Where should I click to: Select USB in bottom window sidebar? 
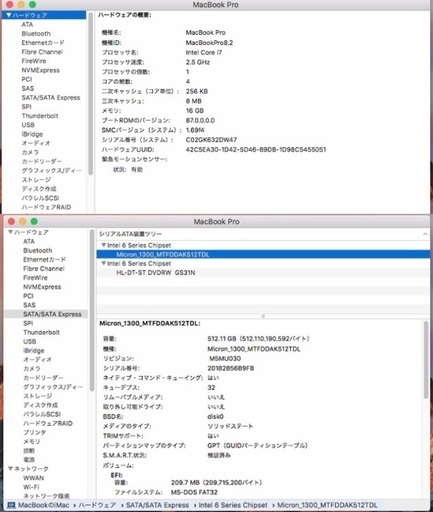(x=30, y=342)
